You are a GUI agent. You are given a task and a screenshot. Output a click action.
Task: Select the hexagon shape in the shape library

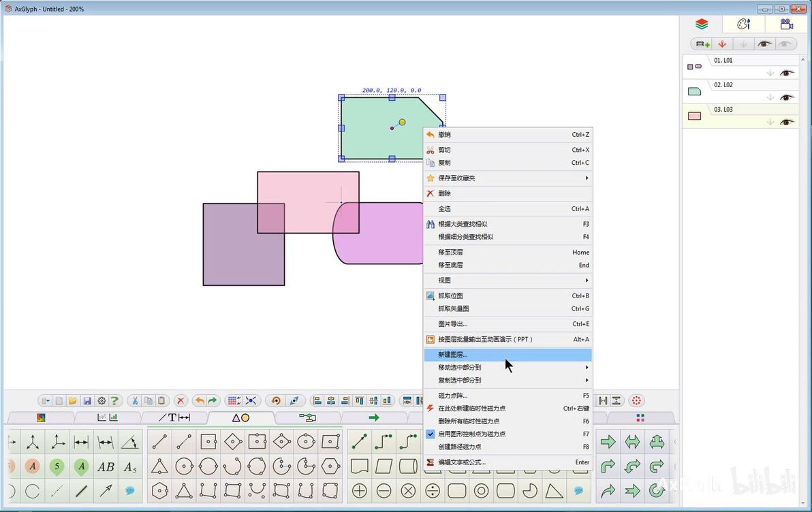click(330, 466)
